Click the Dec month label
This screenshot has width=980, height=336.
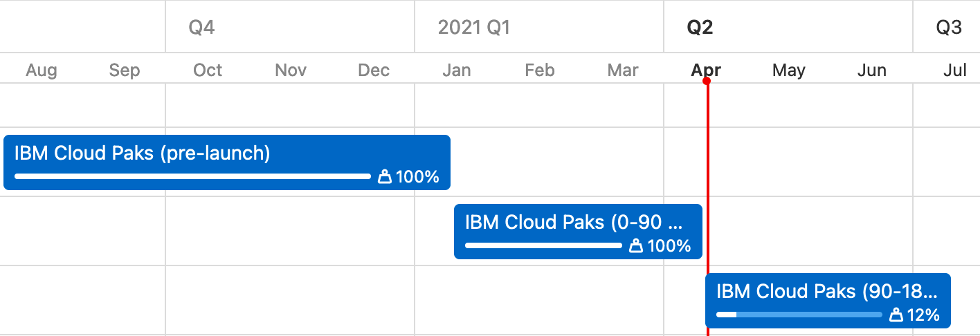click(374, 70)
